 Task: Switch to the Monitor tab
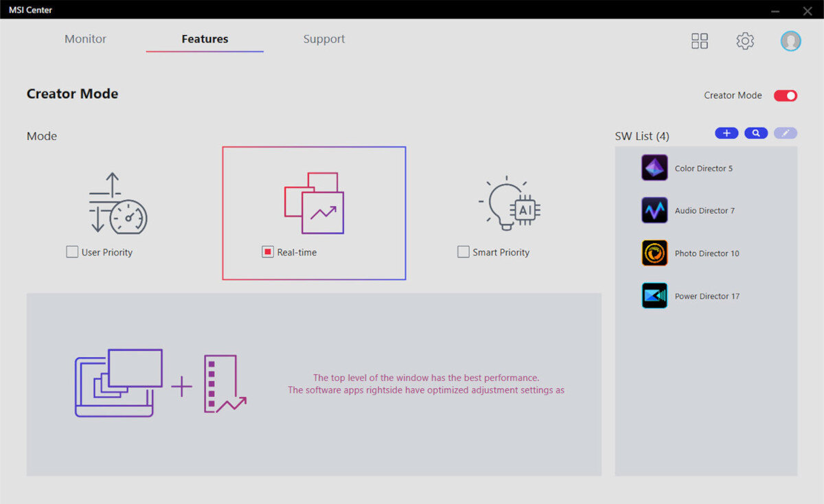[x=85, y=39]
